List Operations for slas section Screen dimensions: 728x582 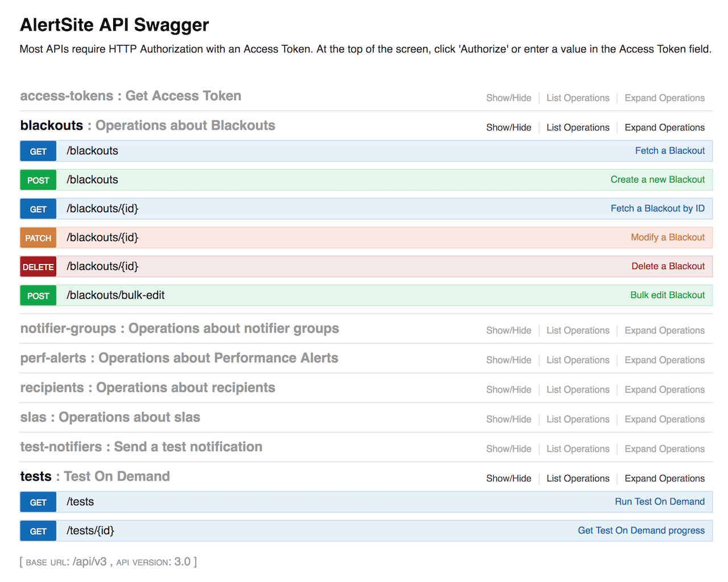click(x=578, y=419)
